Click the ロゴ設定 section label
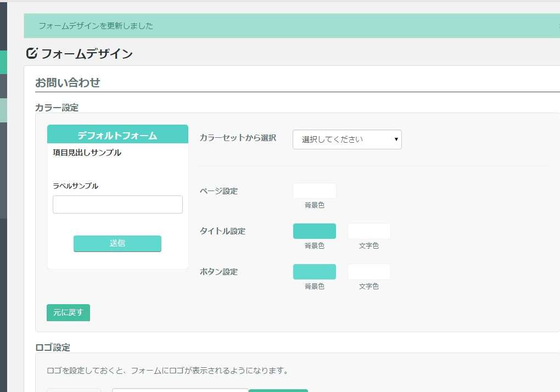 click(53, 347)
